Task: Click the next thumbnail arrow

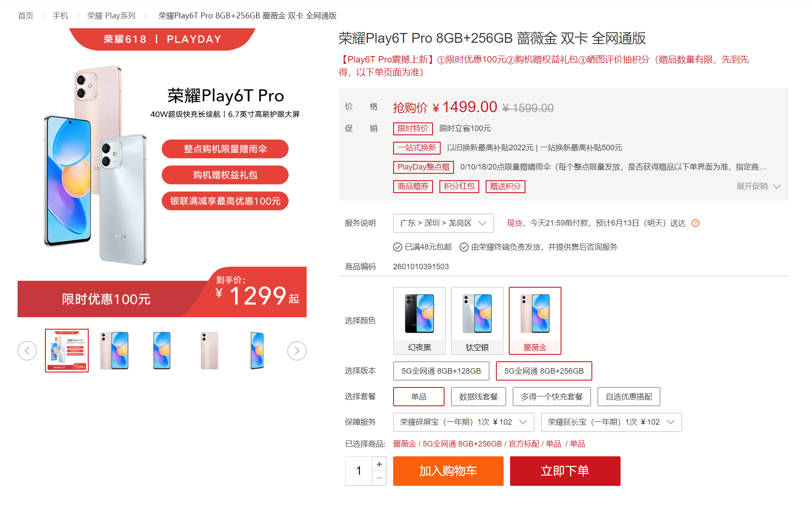Action: point(297,351)
